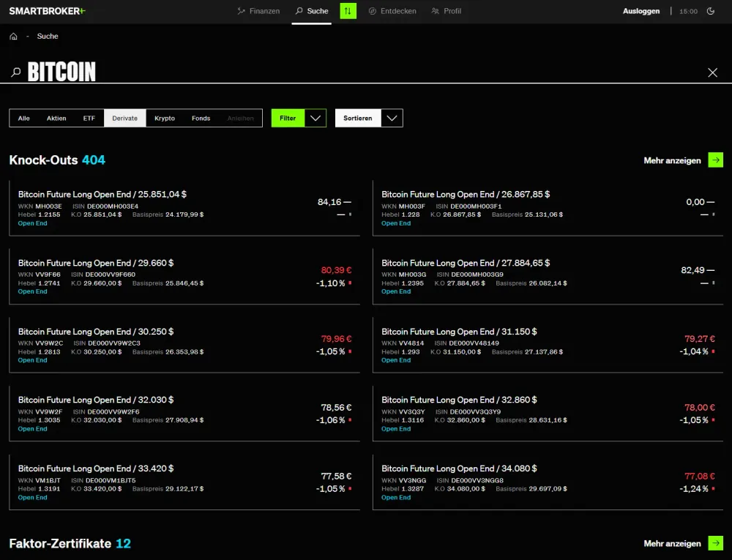This screenshot has width=732, height=560.
Task: Go to the home breadcrumb icon
Action: pyautogui.click(x=13, y=37)
